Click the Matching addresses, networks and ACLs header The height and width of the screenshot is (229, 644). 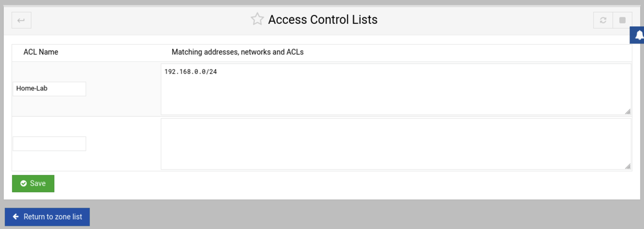coord(237,52)
